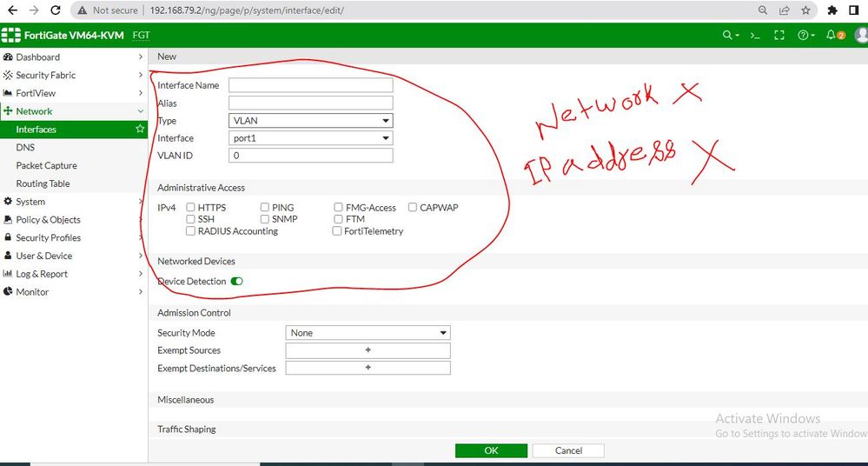Image resolution: width=868 pixels, height=466 pixels.
Task: Click the OK button
Action: coord(491,450)
